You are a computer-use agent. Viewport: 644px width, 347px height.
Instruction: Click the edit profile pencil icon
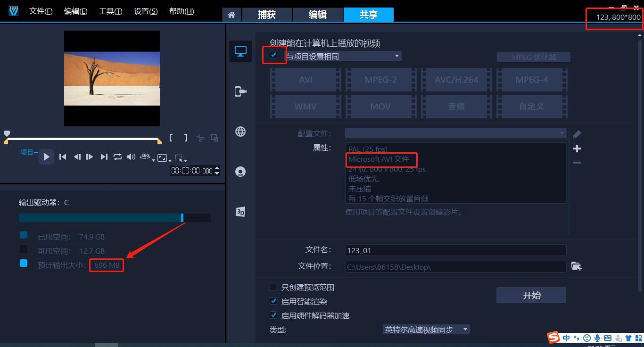(x=577, y=133)
